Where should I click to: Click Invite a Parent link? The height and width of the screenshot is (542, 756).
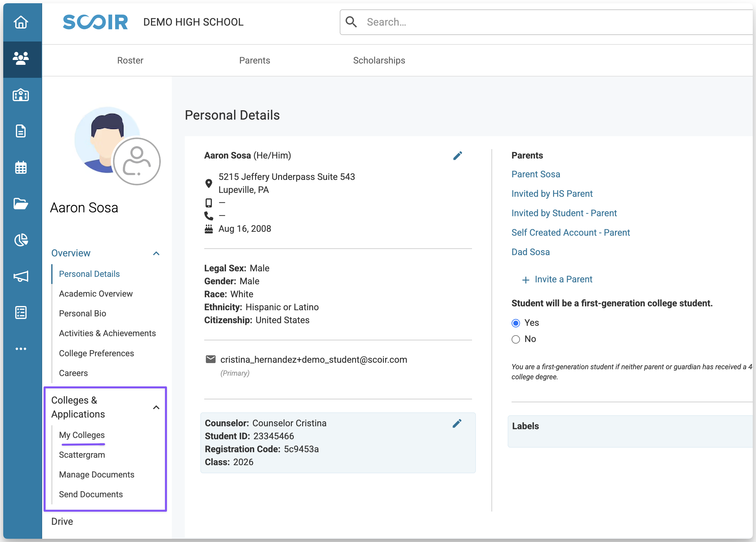(x=563, y=279)
